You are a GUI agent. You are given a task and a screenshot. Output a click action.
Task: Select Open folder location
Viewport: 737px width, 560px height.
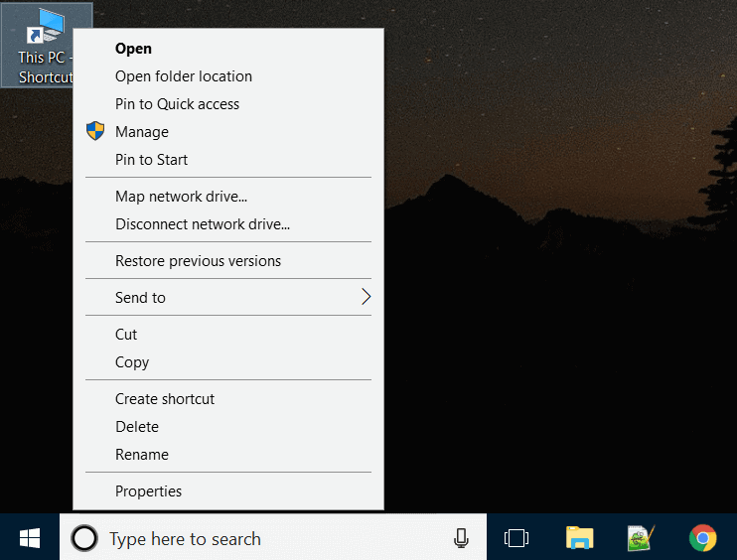pos(228,76)
